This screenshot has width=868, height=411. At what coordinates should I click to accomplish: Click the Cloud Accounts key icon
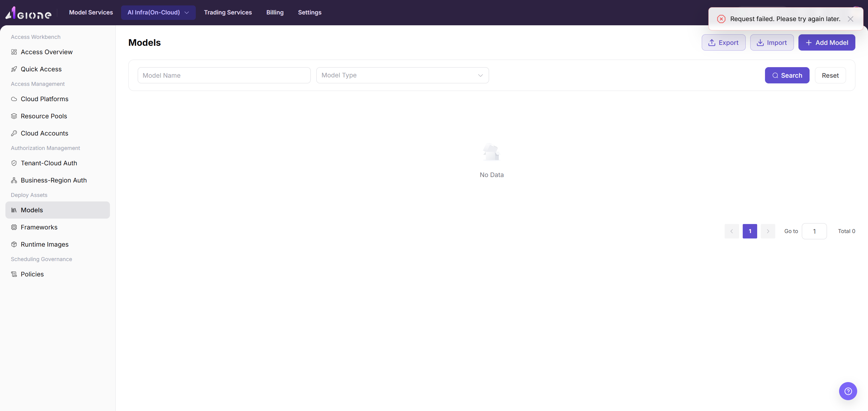tap(14, 133)
